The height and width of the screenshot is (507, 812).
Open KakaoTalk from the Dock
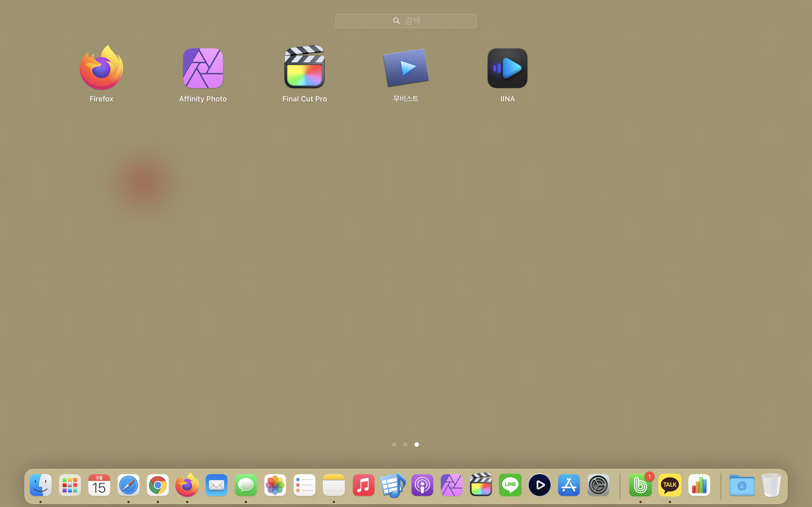pos(670,485)
